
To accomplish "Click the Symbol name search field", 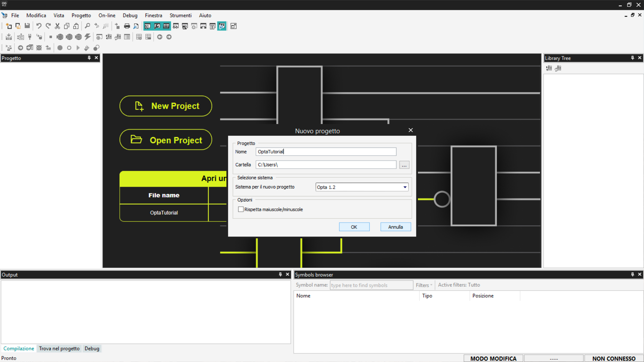I will click(x=371, y=285).
